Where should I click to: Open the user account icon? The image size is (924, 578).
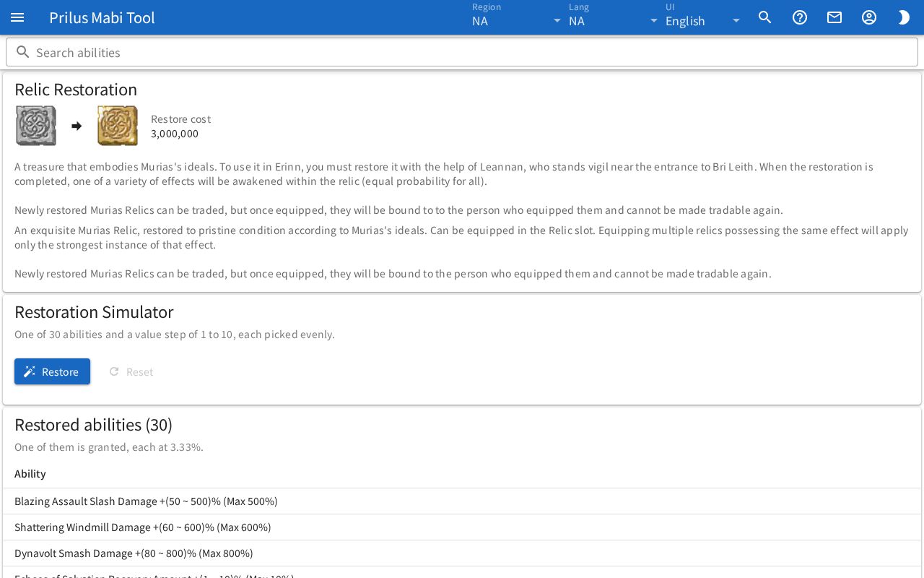(x=869, y=17)
